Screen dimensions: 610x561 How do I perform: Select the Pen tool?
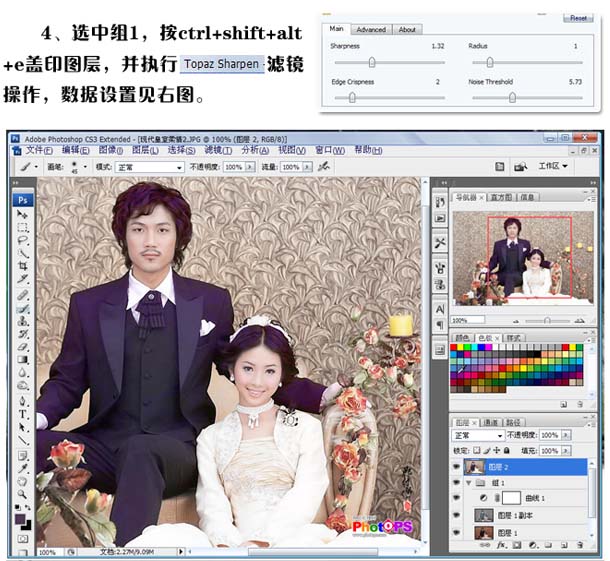point(22,401)
